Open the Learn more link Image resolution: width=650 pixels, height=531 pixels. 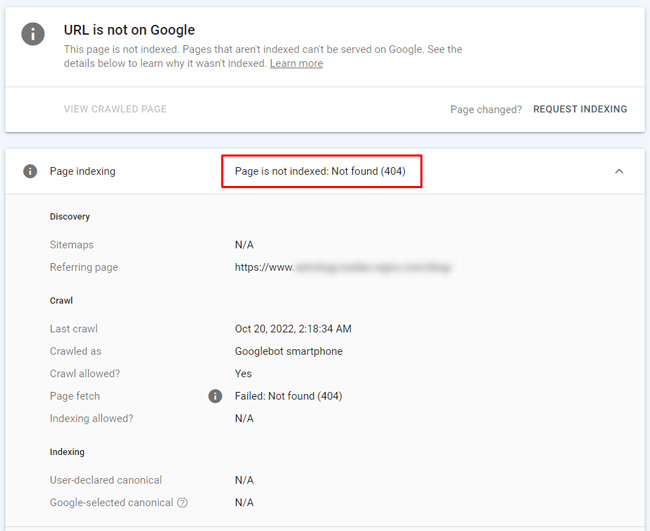tap(296, 64)
